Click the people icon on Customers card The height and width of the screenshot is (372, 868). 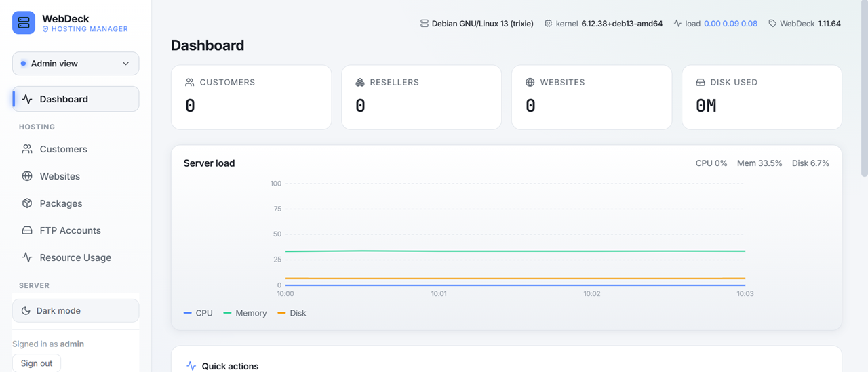[x=190, y=82]
